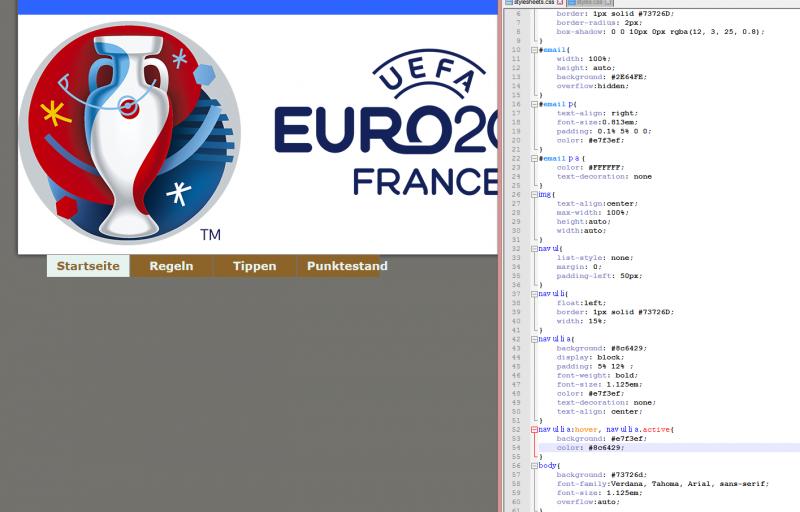Viewport: 800px width, 512px height.
Task: Close the stylesheets.css tab with its X
Action: (560, 3)
